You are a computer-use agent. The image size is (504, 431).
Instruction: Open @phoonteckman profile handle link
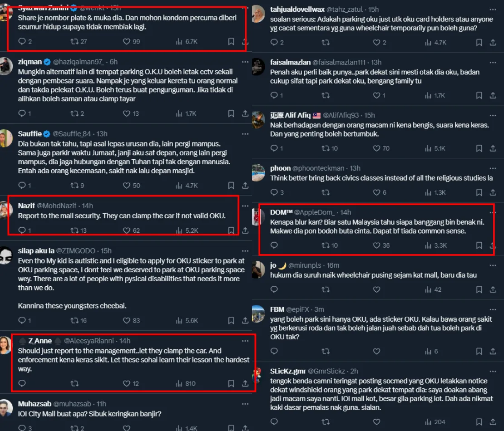tap(318, 168)
